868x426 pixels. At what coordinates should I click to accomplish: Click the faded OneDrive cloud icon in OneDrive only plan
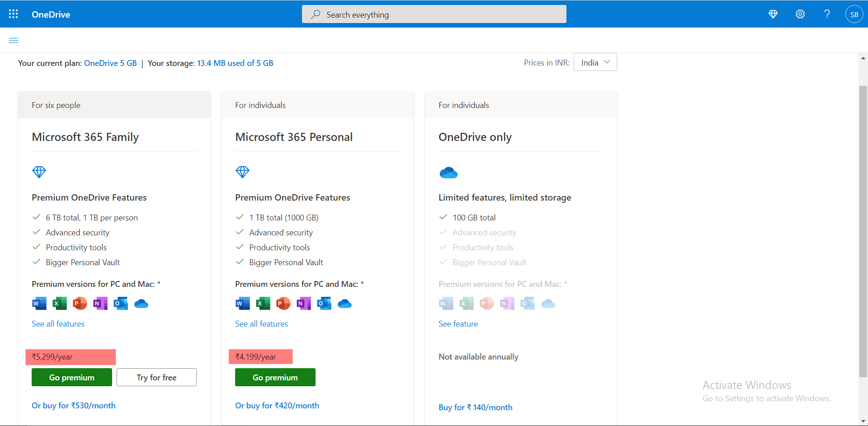[548, 304]
